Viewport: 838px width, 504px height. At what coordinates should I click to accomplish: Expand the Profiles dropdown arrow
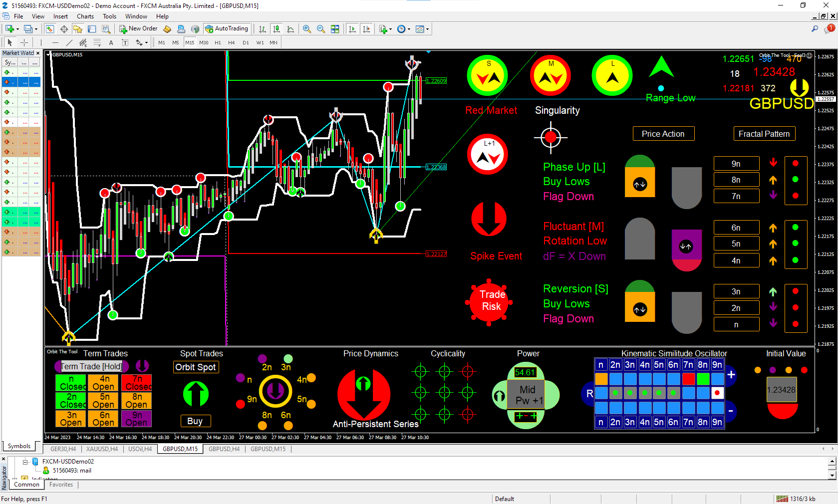click(x=36, y=29)
